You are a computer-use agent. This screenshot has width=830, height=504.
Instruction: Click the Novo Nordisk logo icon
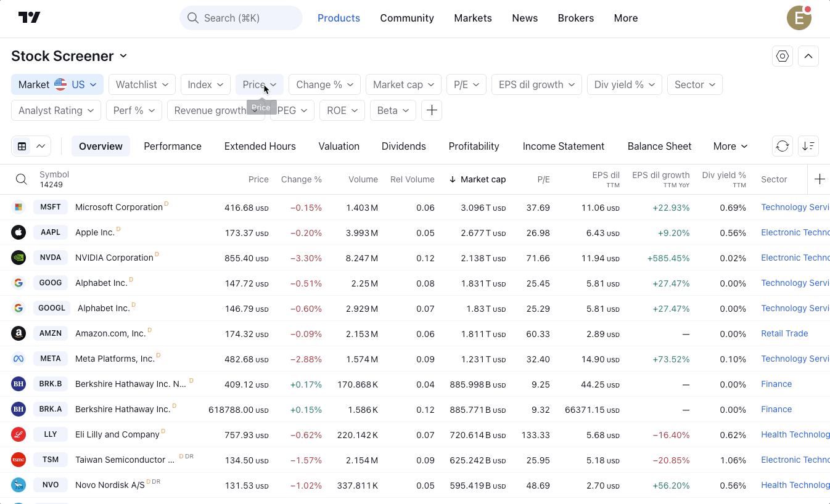pyautogui.click(x=18, y=485)
